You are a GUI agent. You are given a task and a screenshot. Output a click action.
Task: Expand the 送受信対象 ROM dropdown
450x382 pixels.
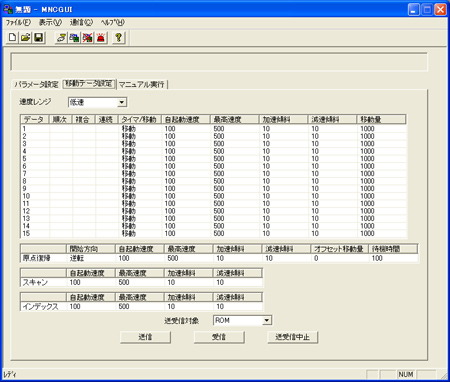tap(242, 320)
